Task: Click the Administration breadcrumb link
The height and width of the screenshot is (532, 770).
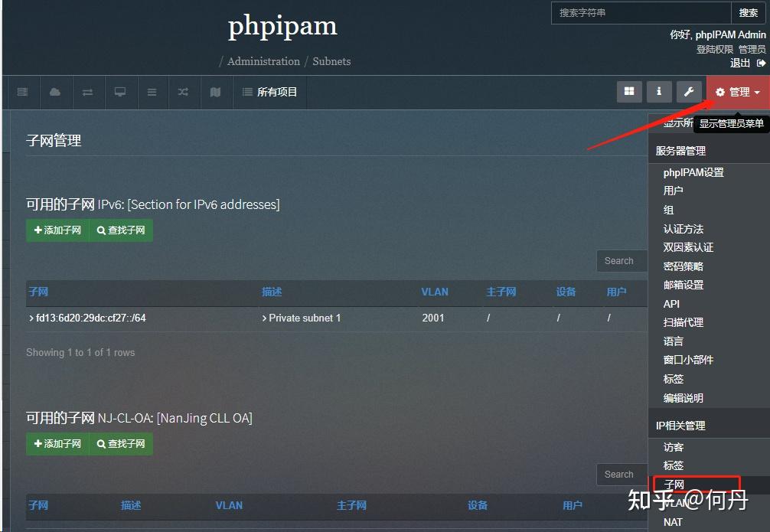Action: (264, 61)
